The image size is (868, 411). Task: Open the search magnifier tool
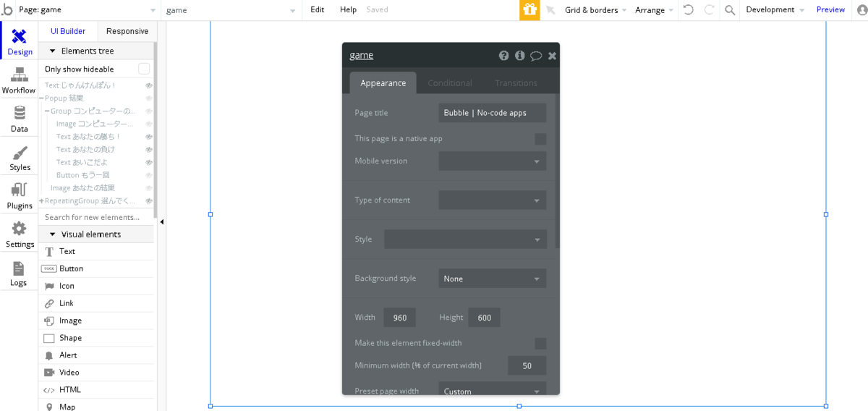(730, 10)
